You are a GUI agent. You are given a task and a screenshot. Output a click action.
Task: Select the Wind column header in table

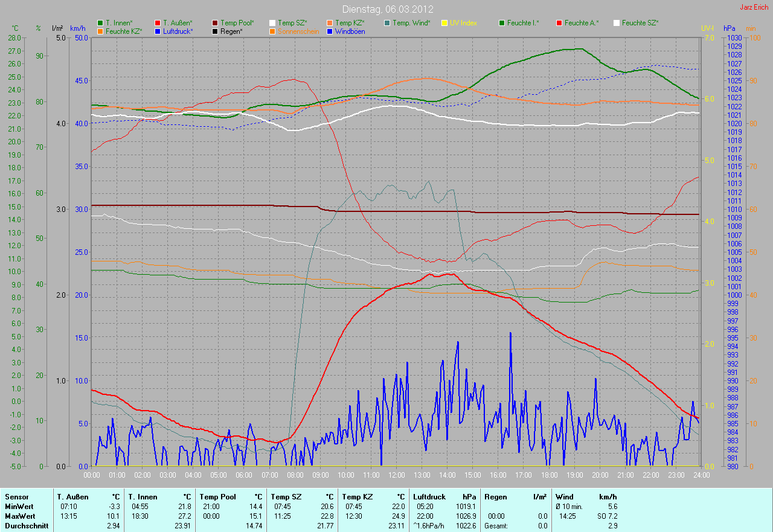point(565,497)
